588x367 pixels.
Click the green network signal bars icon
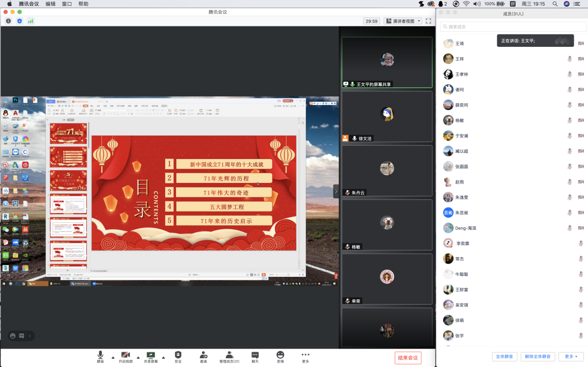[x=31, y=21]
